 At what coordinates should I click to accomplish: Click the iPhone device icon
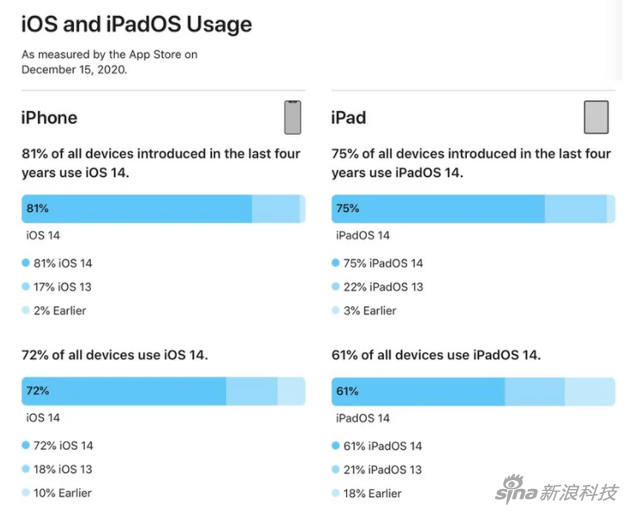pos(292,117)
